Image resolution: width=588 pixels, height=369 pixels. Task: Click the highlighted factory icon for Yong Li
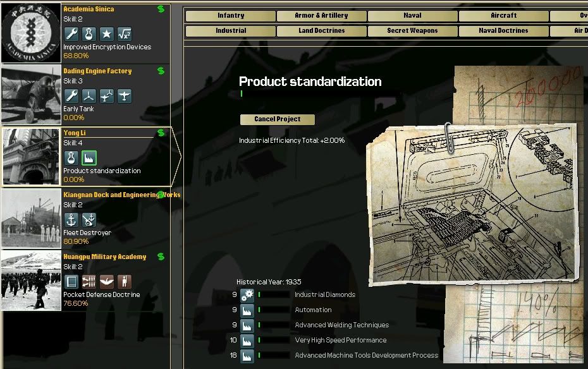[89, 158]
